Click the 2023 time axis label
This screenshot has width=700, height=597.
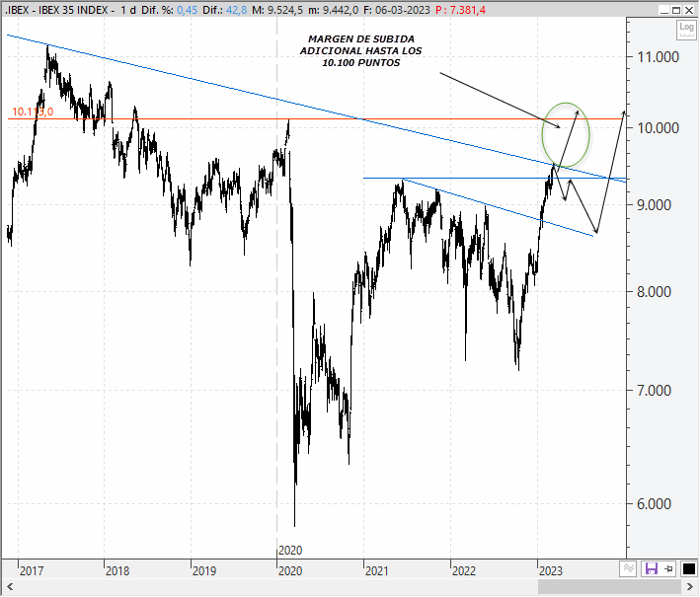click(x=551, y=571)
